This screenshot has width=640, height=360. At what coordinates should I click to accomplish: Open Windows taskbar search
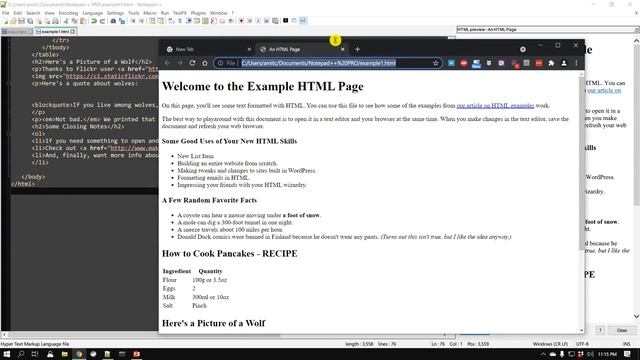pos(21,354)
